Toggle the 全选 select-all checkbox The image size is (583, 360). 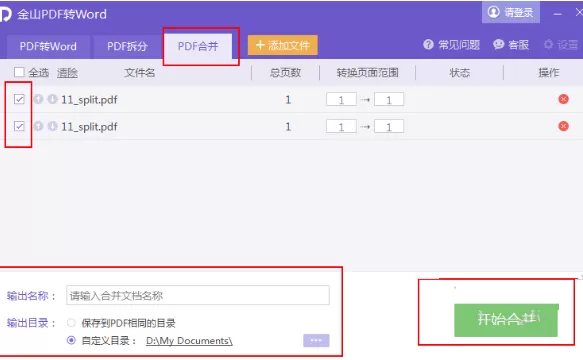(19, 72)
